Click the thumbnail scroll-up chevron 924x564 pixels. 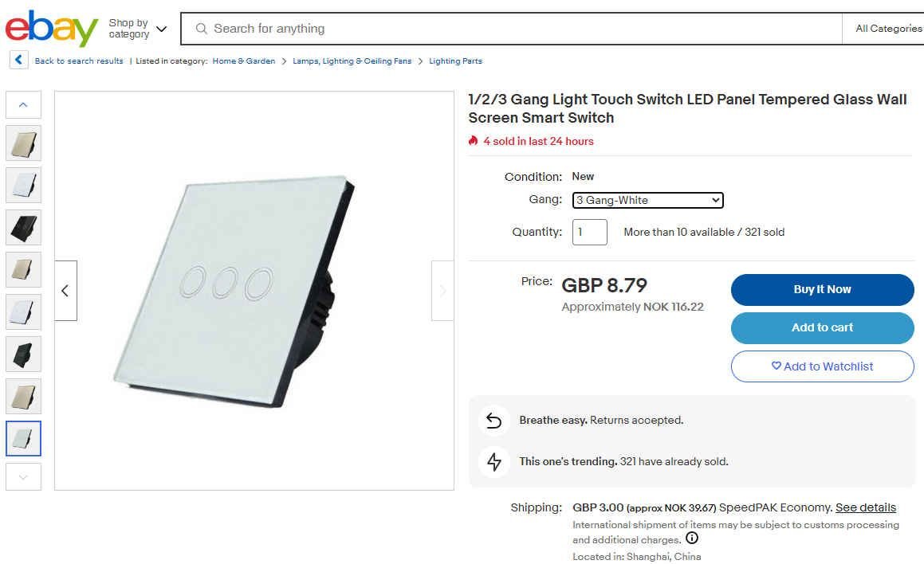click(23, 104)
